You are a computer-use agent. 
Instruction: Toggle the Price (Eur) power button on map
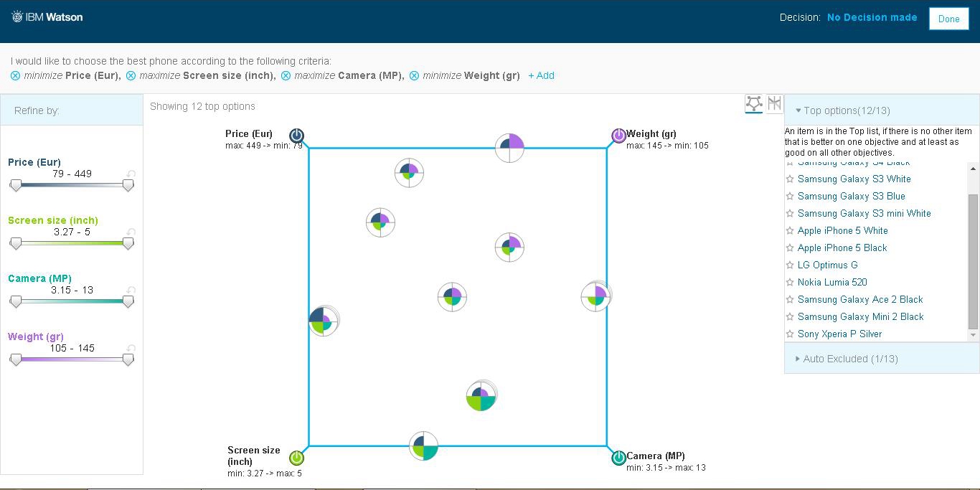click(297, 136)
